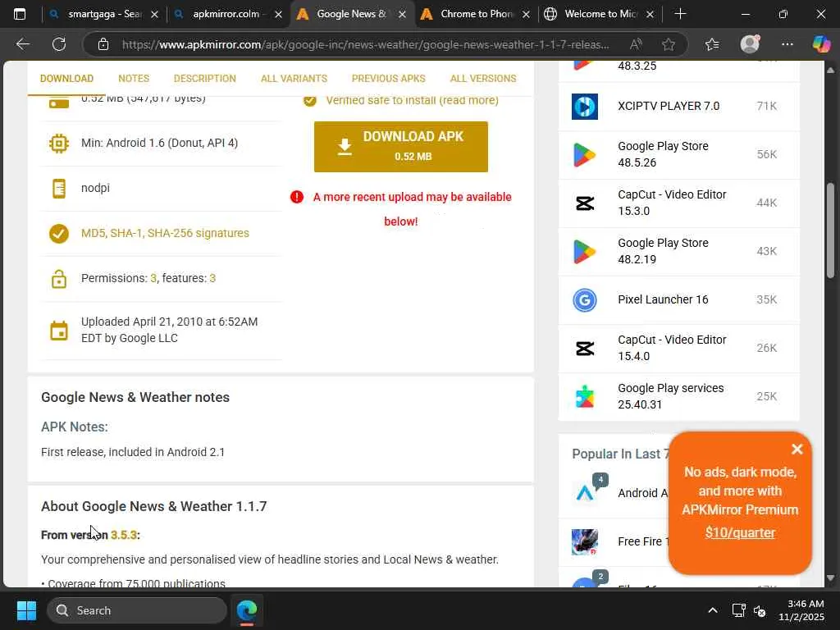Show hidden system tray icons
The height and width of the screenshot is (630, 840).
(713, 610)
